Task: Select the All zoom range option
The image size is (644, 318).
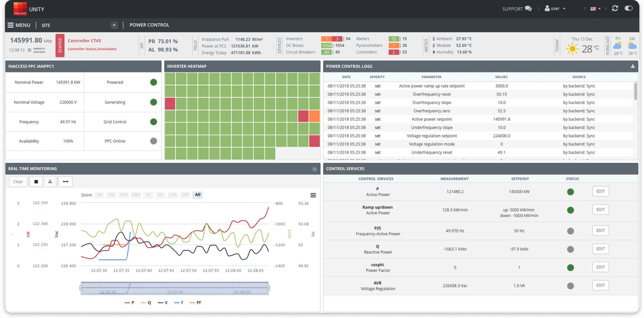Action: (x=198, y=195)
